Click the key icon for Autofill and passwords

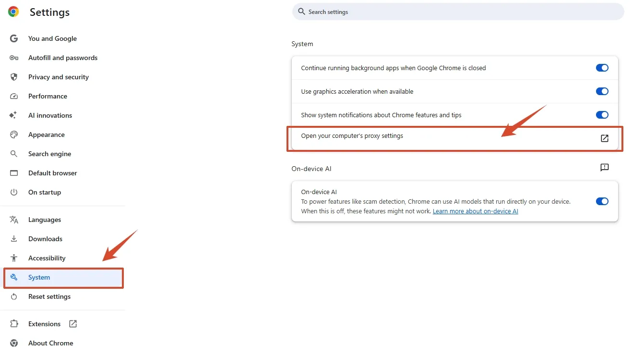click(14, 58)
